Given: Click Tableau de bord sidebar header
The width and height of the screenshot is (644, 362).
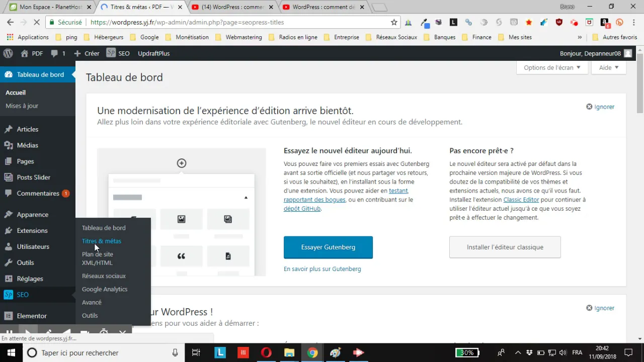Looking at the screenshot, I should coord(38,74).
